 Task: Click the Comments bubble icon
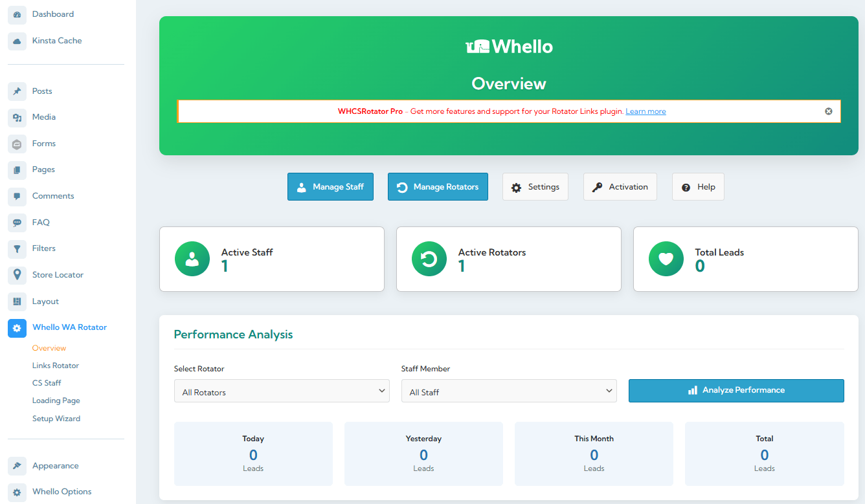pos(17,196)
